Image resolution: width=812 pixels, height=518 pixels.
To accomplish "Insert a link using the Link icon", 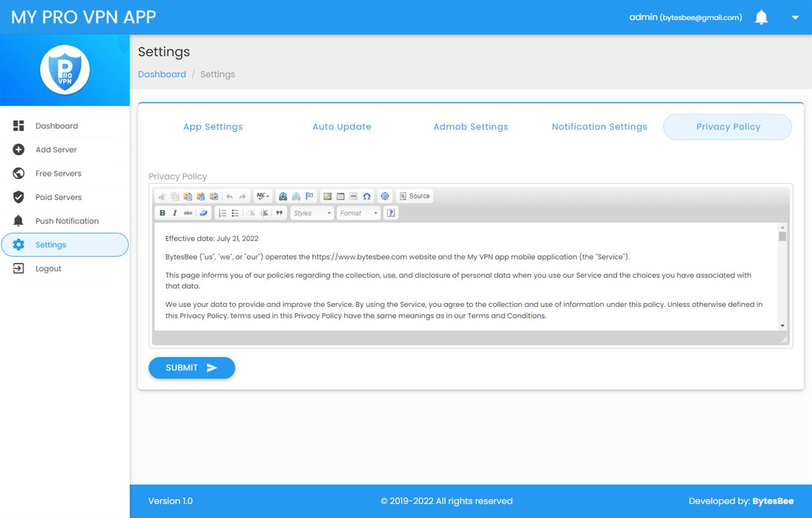I will [x=283, y=197].
